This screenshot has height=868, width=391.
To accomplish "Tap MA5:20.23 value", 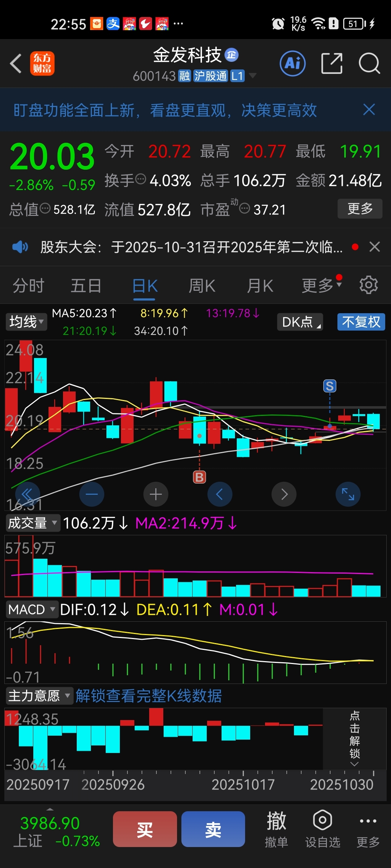I will pos(84,313).
